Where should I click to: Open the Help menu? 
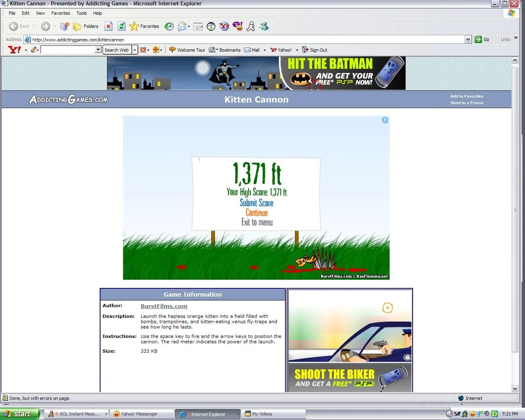click(x=98, y=13)
